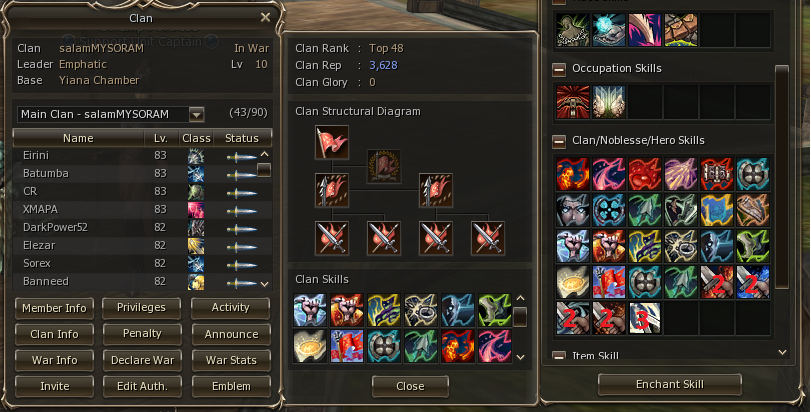Open the Declare War dialog
The height and width of the screenshot is (412, 811).
coord(142,360)
